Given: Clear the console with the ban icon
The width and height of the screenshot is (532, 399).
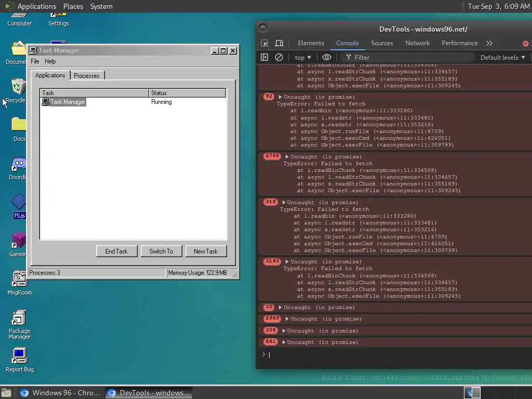Looking at the screenshot, I should click(278, 57).
